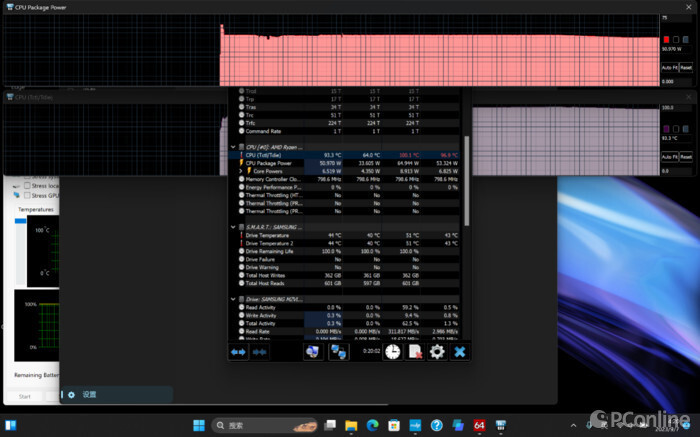The image size is (700, 437).
Task: Toggle the empty checkbox beside the red swatch
Action: [676, 40]
